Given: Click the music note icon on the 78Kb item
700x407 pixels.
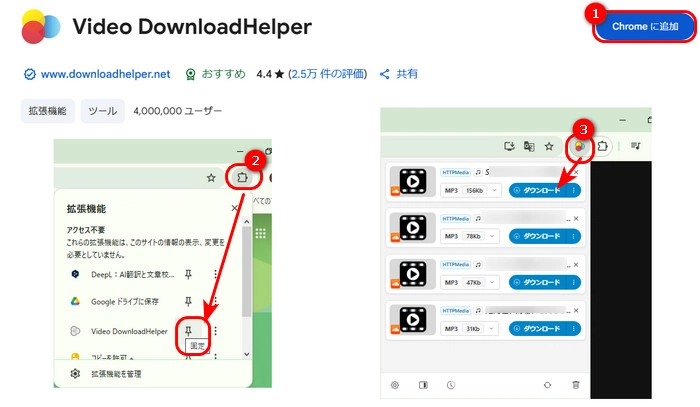Looking at the screenshot, I should tap(478, 219).
